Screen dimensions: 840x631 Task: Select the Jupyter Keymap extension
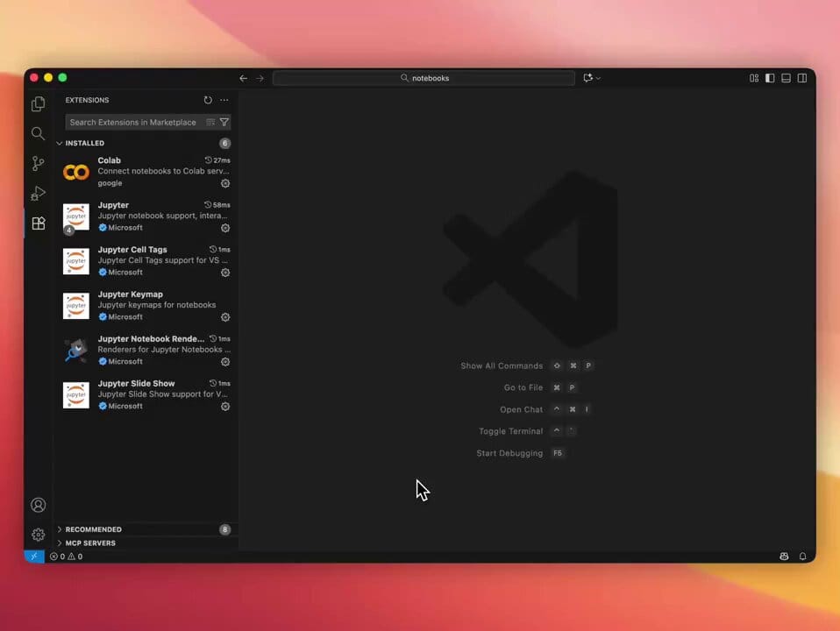[x=146, y=306]
